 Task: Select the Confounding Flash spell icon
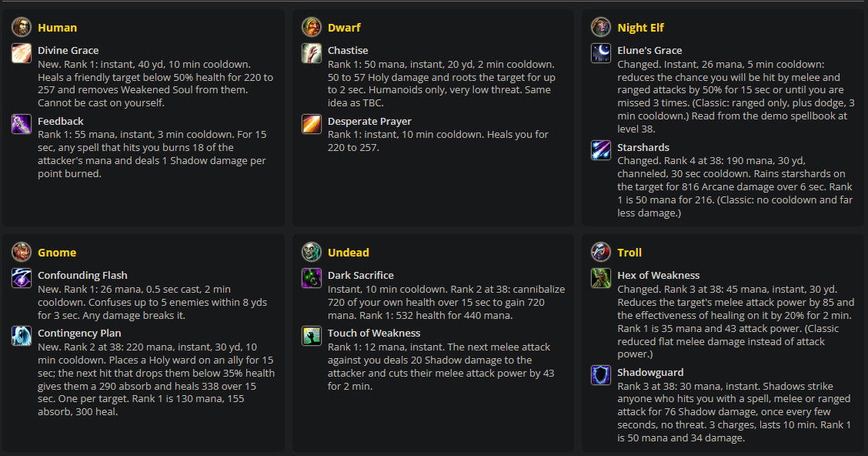(x=22, y=278)
